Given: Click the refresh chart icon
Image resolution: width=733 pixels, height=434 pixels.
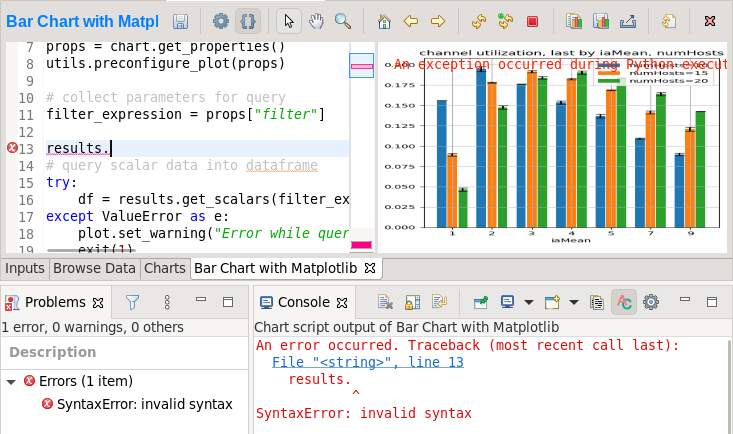Looking at the screenshot, I should [x=479, y=22].
